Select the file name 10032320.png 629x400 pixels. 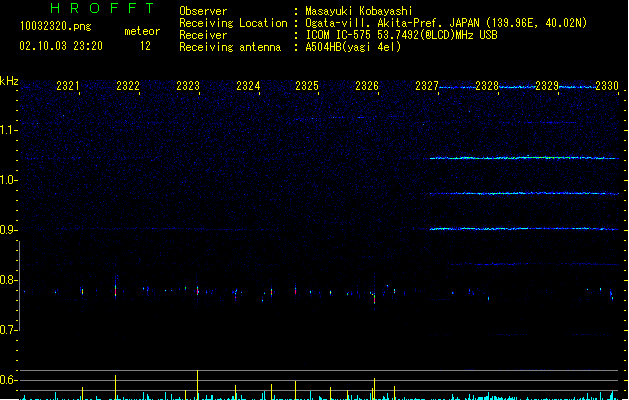click(56, 26)
